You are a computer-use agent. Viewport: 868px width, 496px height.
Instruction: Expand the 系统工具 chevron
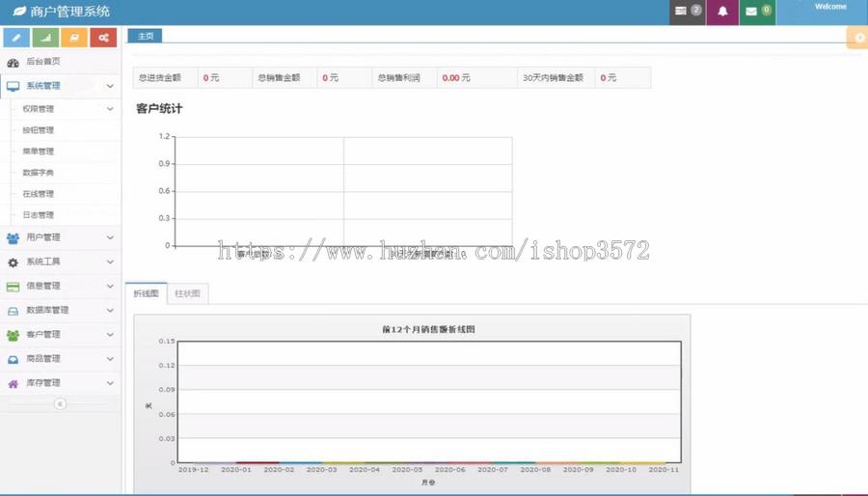(110, 262)
